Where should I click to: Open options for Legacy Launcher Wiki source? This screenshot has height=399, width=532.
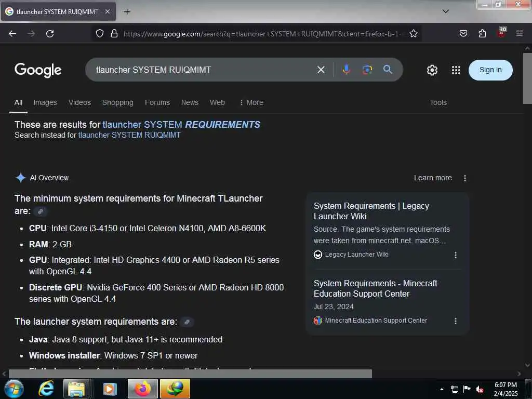[x=455, y=255]
